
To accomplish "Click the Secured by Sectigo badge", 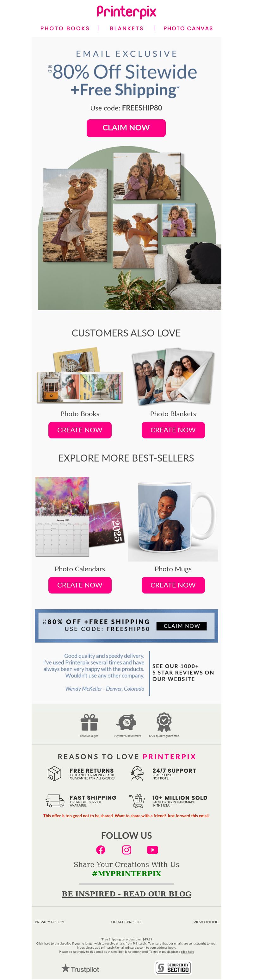I will tap(173, 967).
